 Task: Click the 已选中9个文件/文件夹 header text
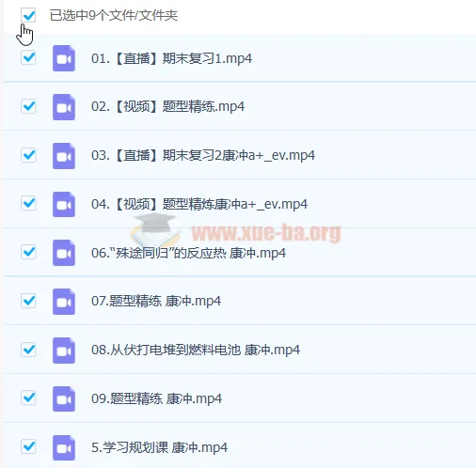(x=114, y=15)
